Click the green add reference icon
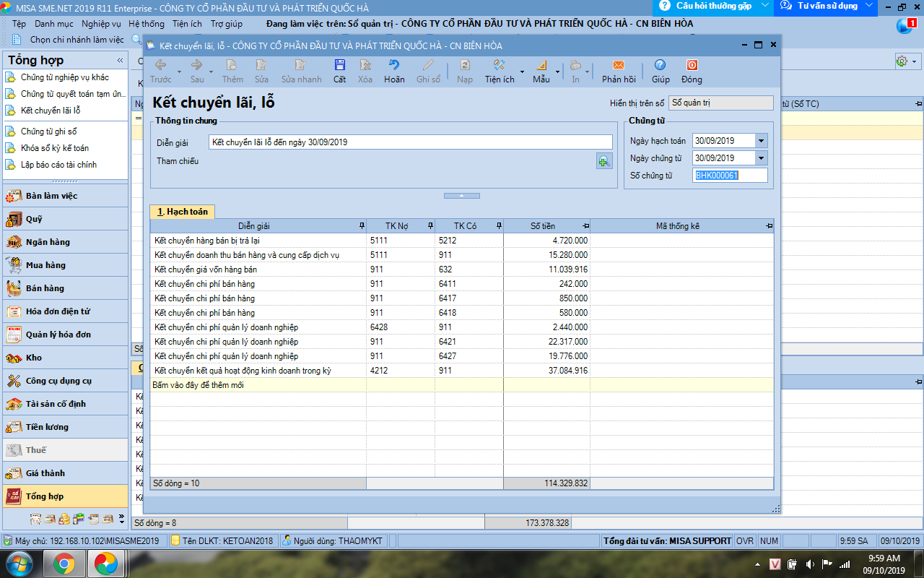The height and width of the screenshot is (578, 924). point(604,161)
